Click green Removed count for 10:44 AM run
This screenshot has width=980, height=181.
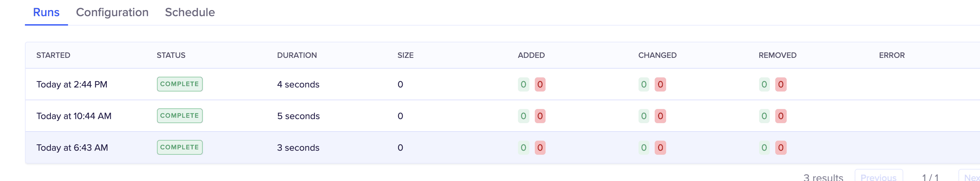[x=764, y=116]
